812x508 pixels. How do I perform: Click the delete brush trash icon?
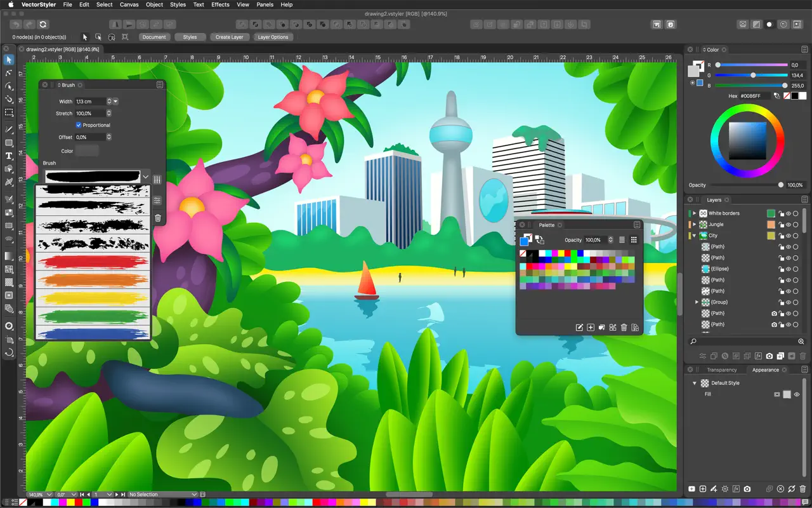157,218
